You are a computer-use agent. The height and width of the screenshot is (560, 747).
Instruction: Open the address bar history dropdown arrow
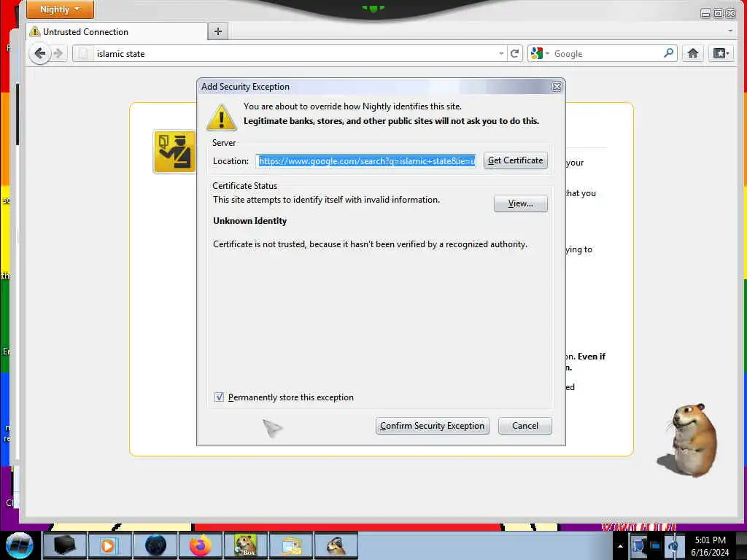(x=501, y=53)
